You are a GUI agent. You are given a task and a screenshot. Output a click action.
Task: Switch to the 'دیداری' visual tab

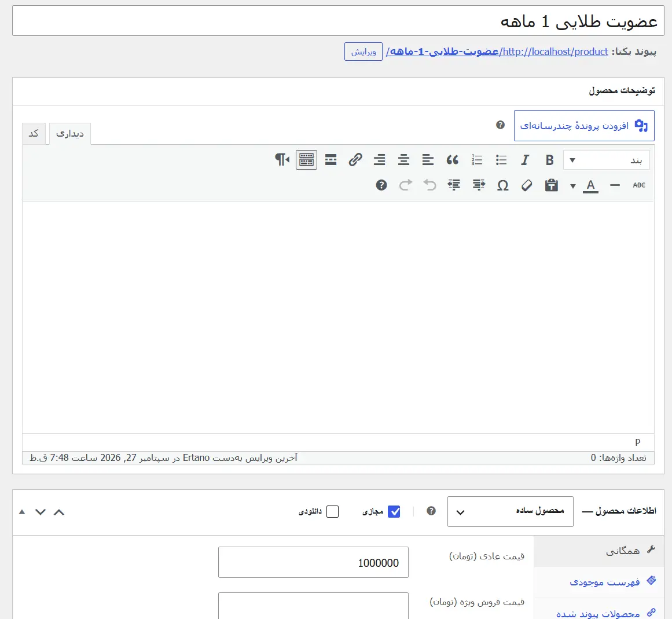[x=70, y=134]
